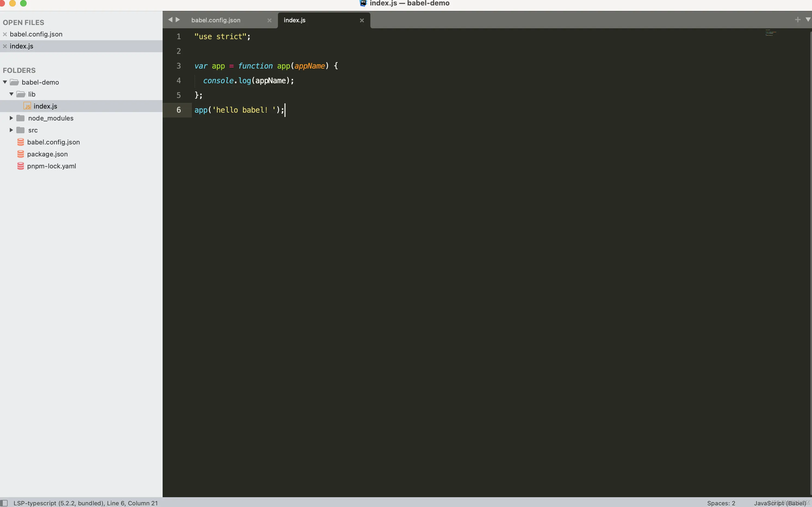Click the function keyword on line 3
Viewport: 812px width, 507px height.
tap(255, 66)
